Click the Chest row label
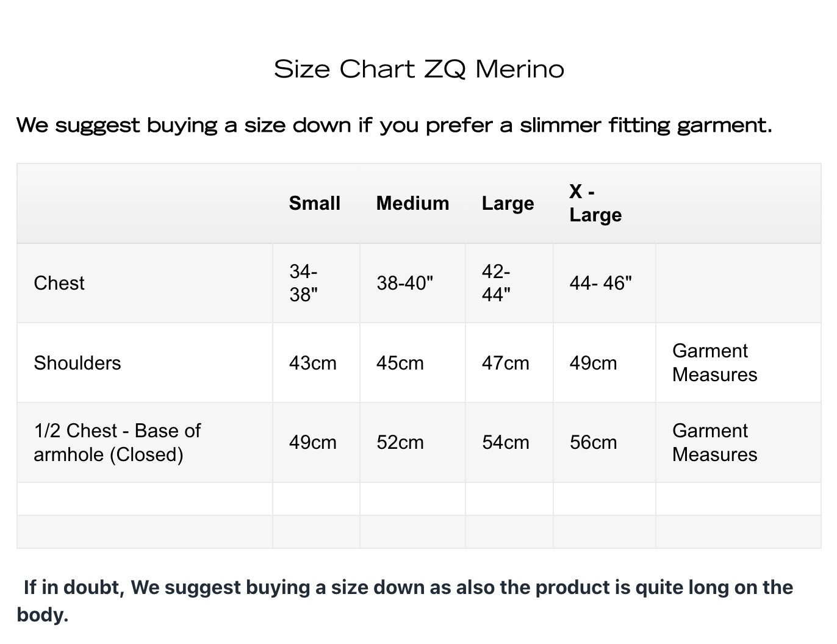 [x=59, y=283]
